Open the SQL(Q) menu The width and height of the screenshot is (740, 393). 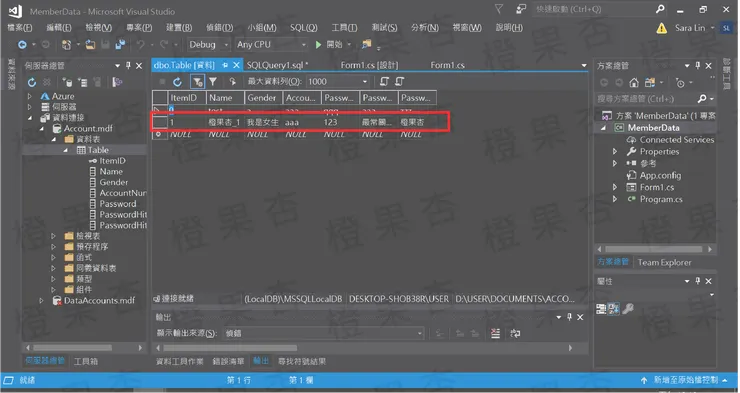click(x=303, y=28)
